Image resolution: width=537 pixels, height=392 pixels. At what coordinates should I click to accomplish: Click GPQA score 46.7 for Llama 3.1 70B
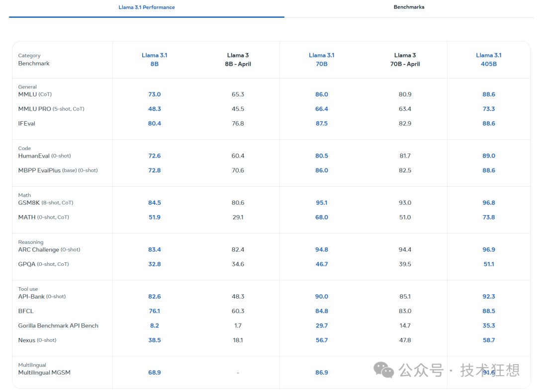[x=322, y=264]
